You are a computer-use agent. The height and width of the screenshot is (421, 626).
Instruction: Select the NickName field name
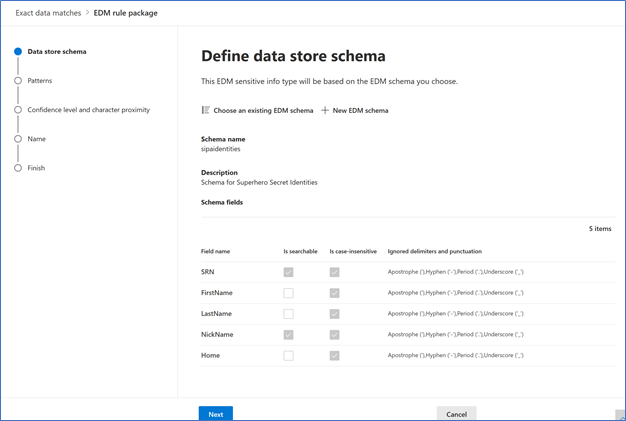(217, 334)
